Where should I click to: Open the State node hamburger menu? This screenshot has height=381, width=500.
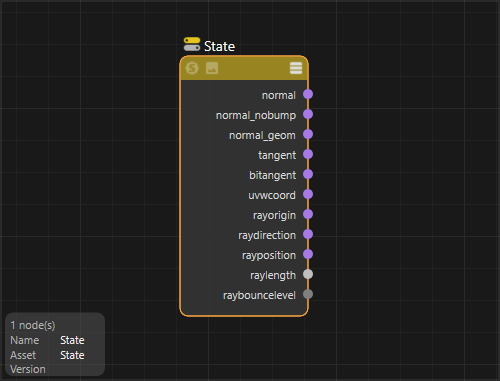[x=296, y=68]
